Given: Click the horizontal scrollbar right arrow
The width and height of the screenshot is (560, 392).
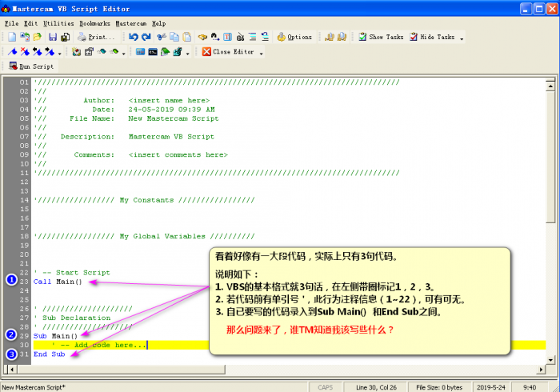Looking at the screenshot, I should click(542, 369).
